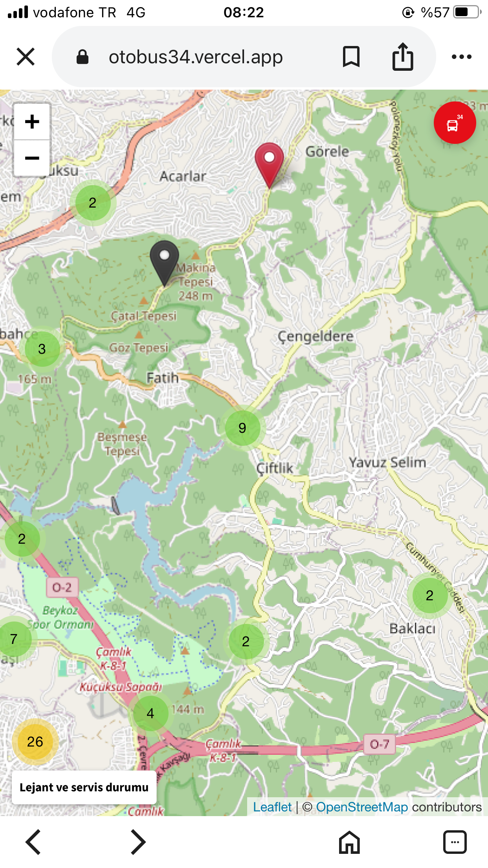488x868 pixels.
Task: Tap the otobus34.vercel.app address field
Action: pos(196,57)
